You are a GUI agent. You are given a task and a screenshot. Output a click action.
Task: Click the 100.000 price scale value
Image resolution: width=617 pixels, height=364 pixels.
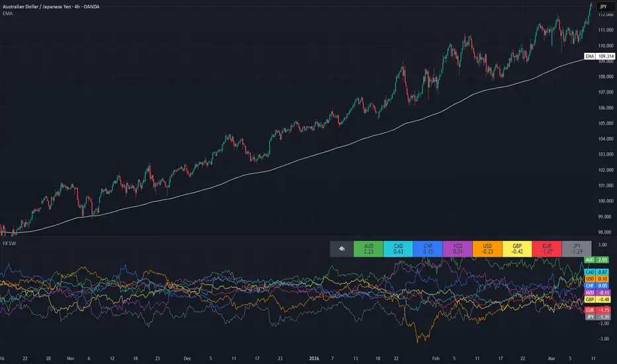point(606,201)
